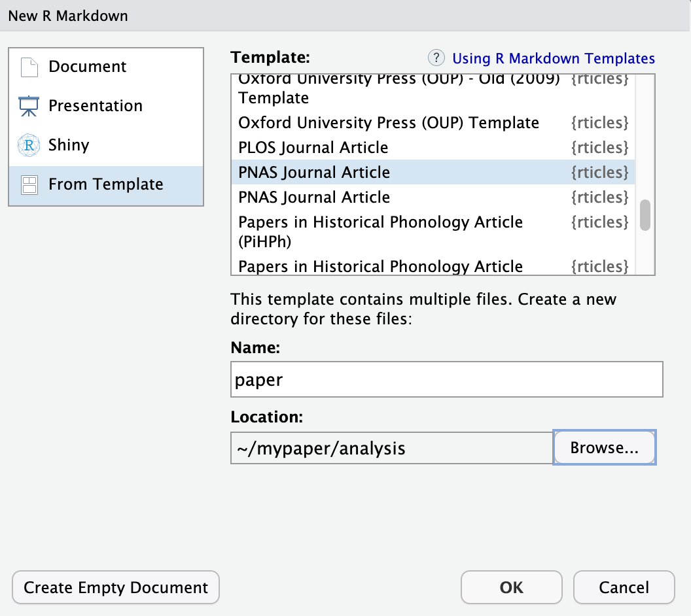The image size is (691, 616).
Task: Click the Name field containing "paper"
Action: click(446, 379)
